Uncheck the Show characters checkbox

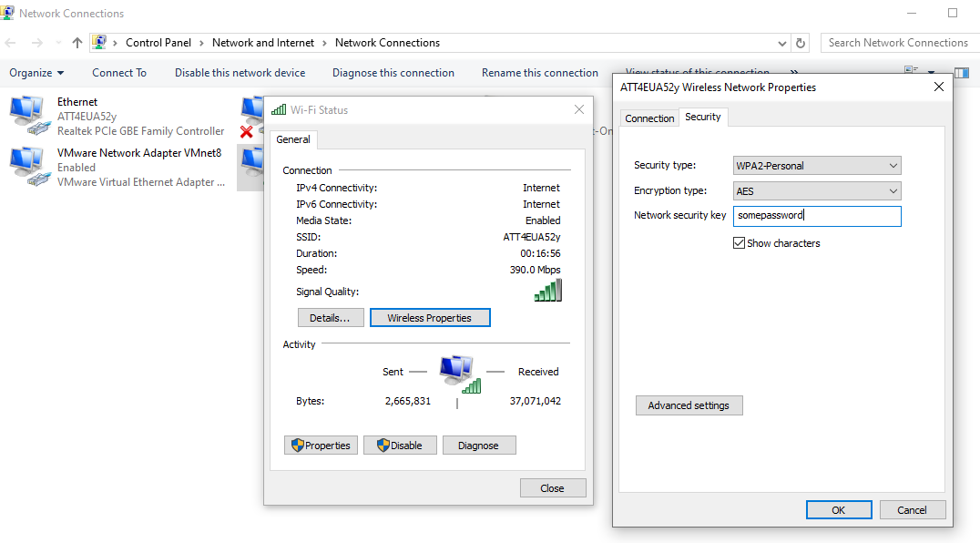739,243
